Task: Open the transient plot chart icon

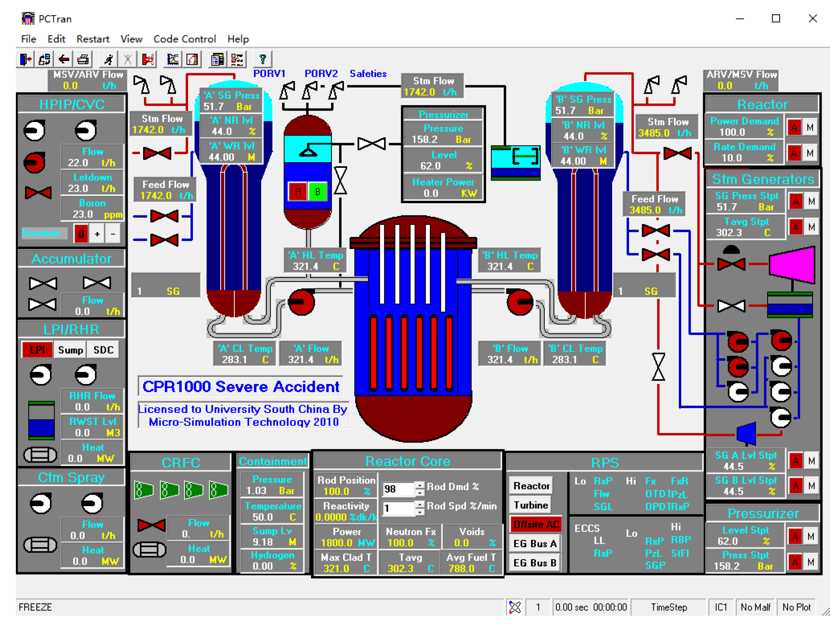Action: [x=173, y=60]
